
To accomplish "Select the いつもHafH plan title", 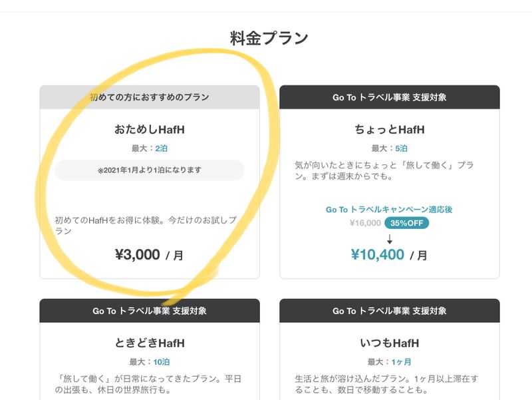I will click(x=389, y=343).
